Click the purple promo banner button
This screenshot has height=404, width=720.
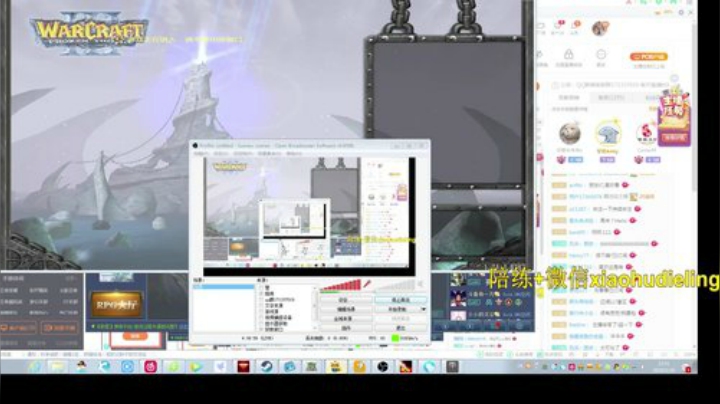coord(674,137)
